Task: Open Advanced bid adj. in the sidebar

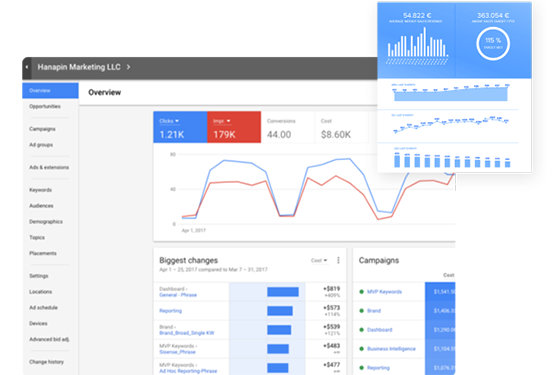Action: 49,339
